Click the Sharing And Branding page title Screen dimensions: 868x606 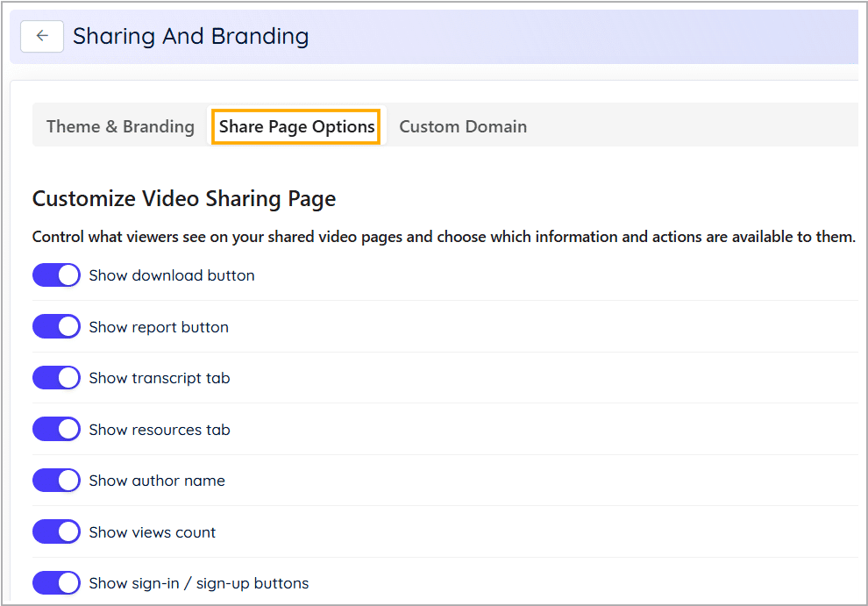click(191, 37)
